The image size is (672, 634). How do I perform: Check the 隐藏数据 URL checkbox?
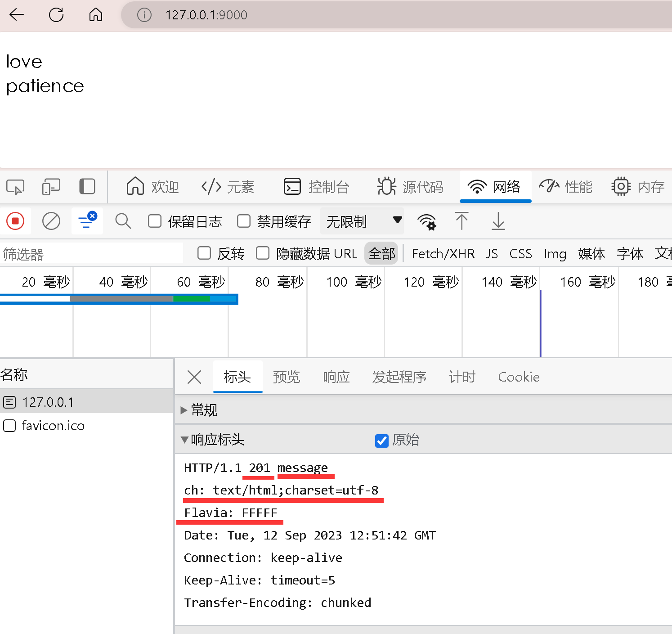[x=263, y=253]
